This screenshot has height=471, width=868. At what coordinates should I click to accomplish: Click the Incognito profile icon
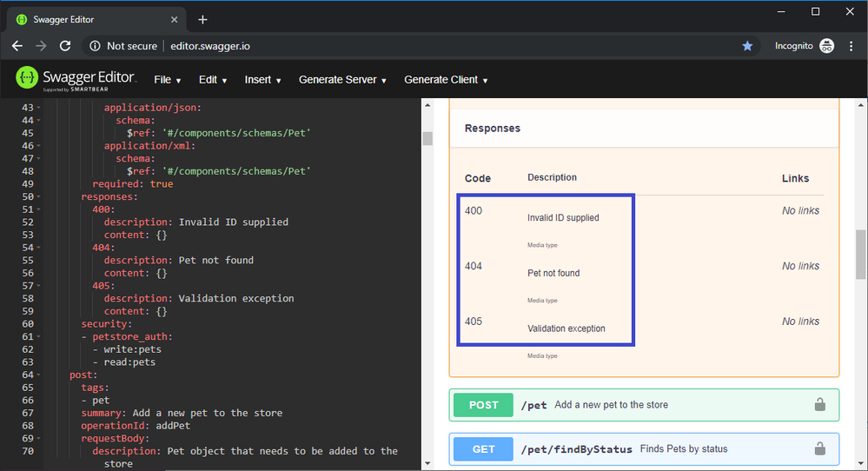pos(826,46)
